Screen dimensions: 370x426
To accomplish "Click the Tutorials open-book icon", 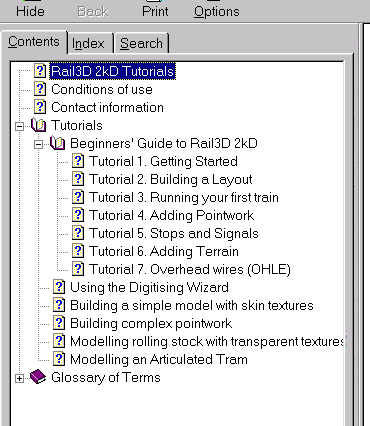I will 38,125.
